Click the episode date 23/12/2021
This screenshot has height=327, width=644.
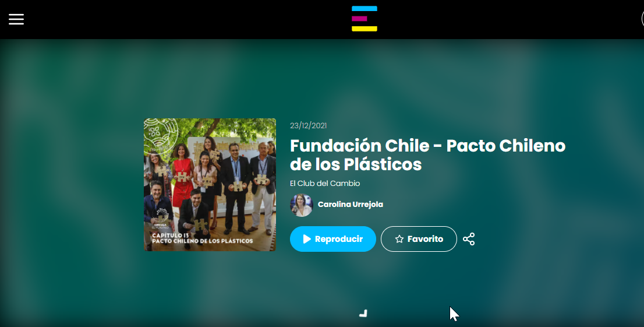[x=308, y=125]
